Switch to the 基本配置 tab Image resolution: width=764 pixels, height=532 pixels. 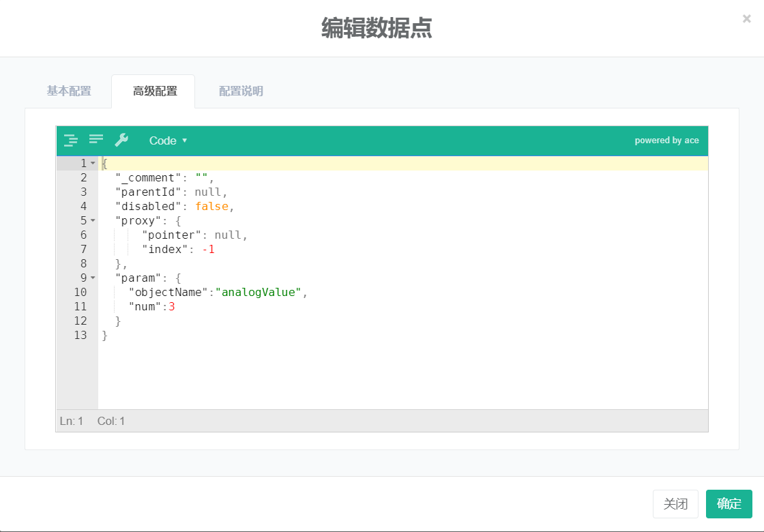(69, 91)
